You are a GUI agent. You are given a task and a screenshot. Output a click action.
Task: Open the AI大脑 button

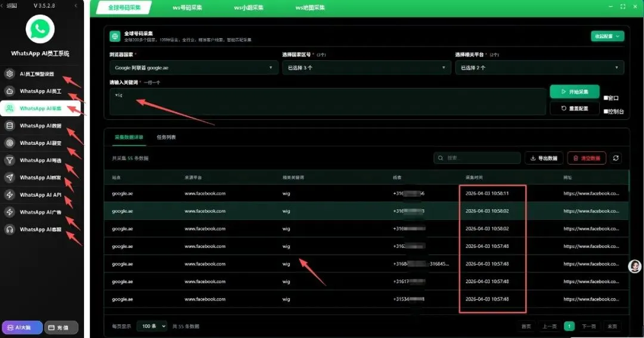pos(22,327)
